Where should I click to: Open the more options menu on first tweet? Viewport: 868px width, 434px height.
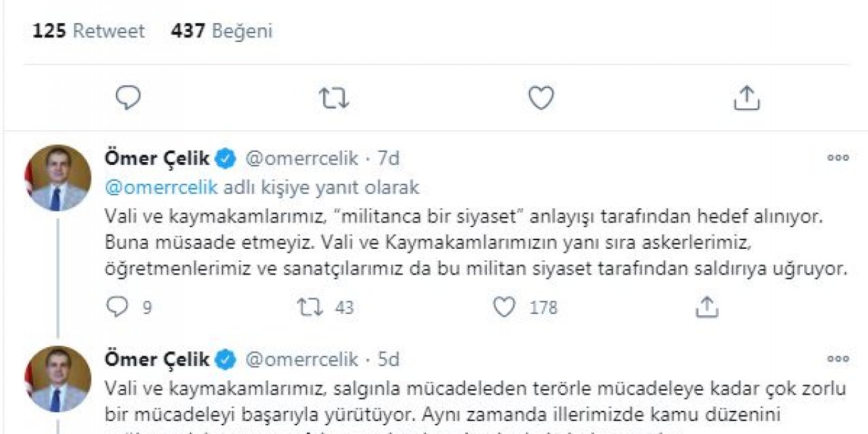[838, 157]
